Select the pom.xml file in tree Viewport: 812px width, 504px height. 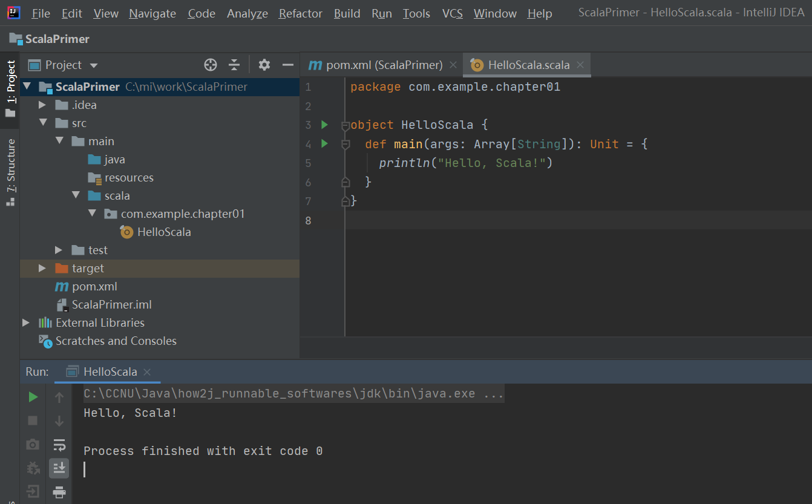94,286
